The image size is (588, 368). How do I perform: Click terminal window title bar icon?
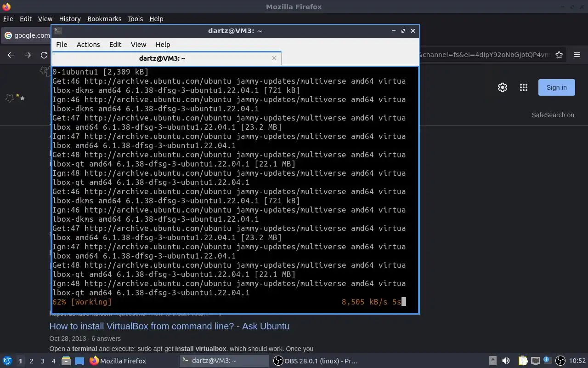click(x=58, y=31)
